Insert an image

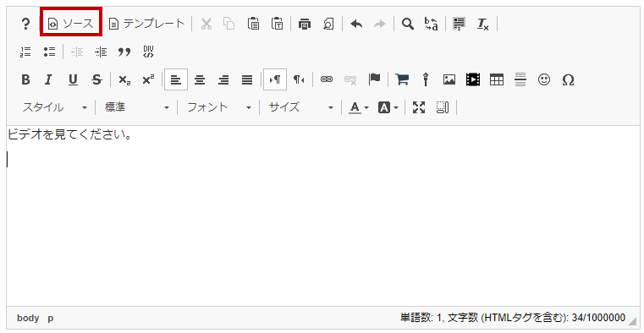(x=449, y=79)
